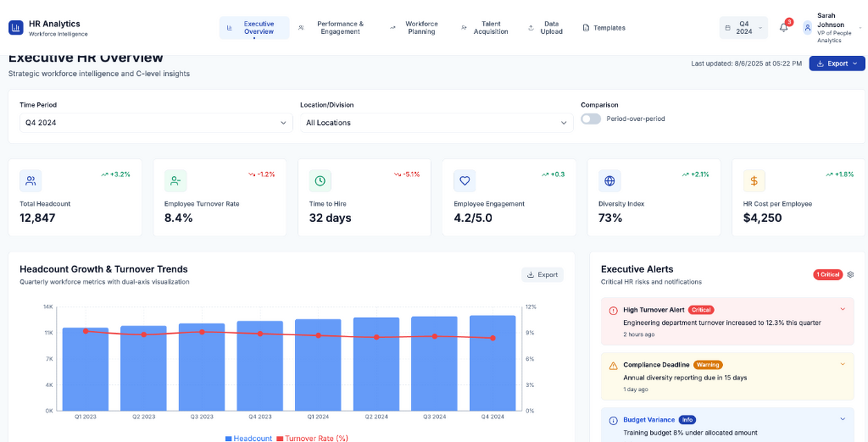
Task: Click the Warning tag on Compliance Deadline
Action: [x=708, y=365]
